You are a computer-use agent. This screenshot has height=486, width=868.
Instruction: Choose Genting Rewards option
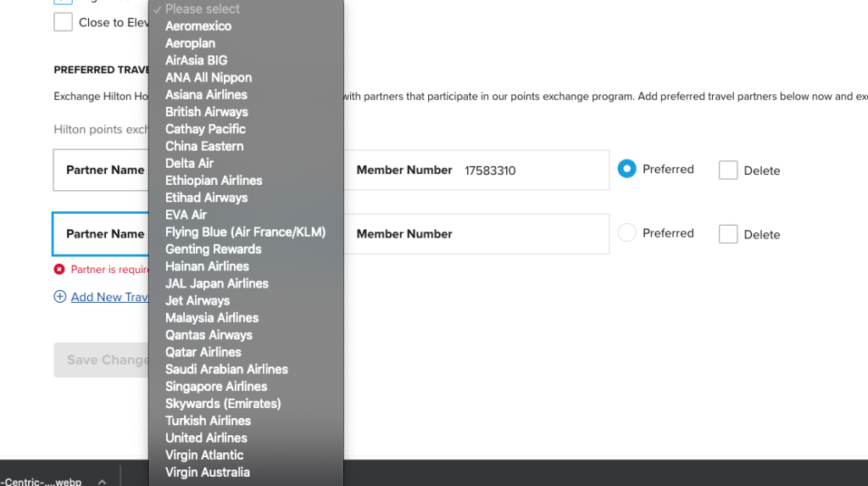coord(247,249)
